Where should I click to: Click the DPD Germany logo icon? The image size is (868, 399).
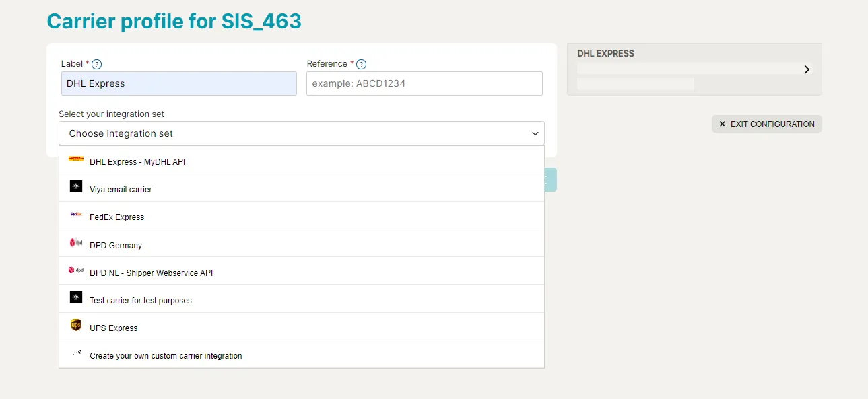point(75,242)
